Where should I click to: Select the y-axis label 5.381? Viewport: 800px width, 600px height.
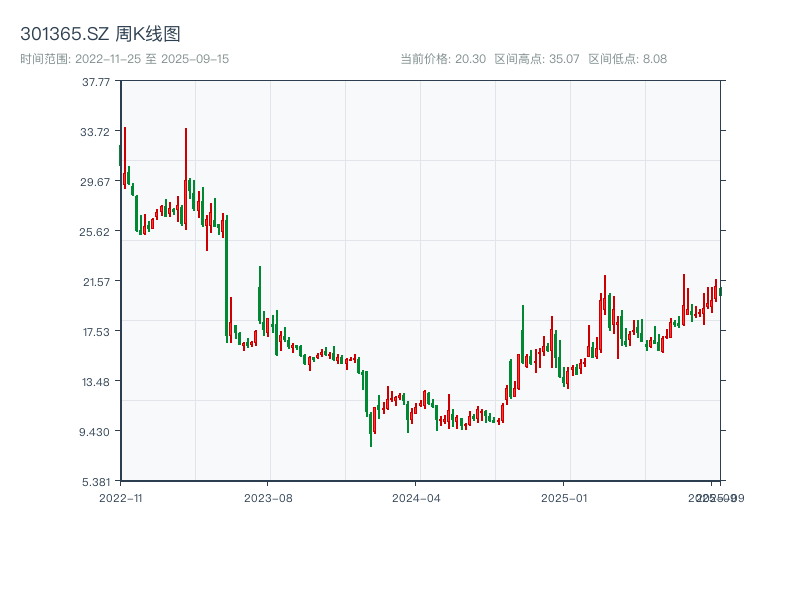pyautogui.click(x=96, y=482)
